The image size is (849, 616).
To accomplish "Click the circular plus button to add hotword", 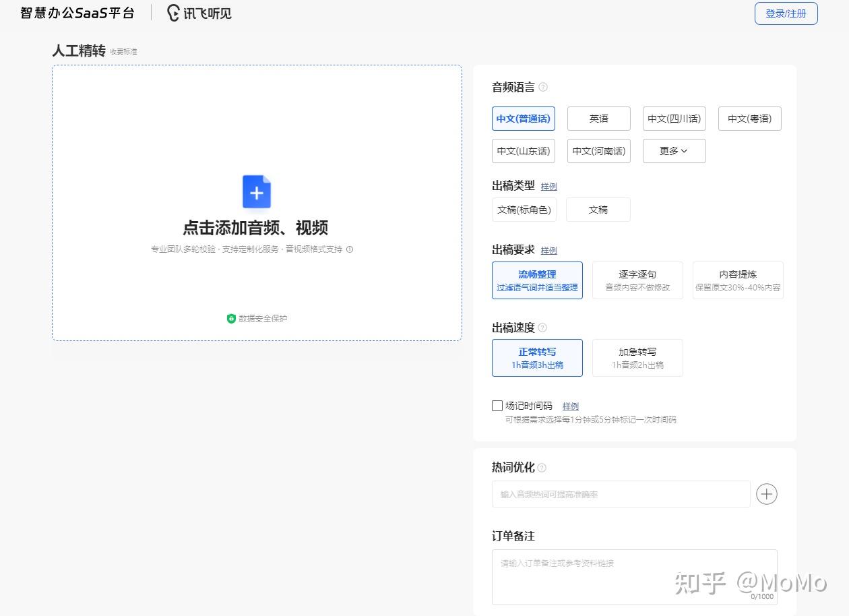I will (x=767, y=494).
